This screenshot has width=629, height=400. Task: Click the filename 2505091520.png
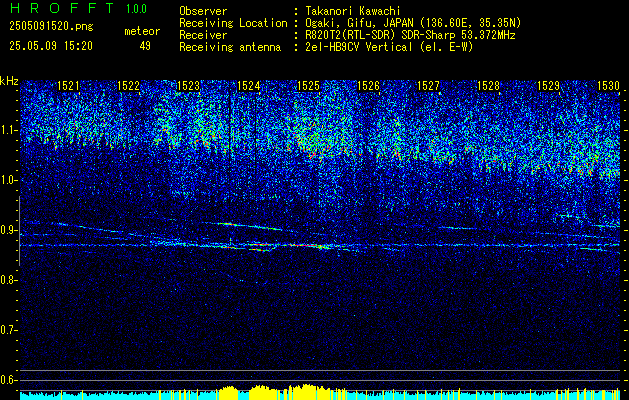coord(51,26)
